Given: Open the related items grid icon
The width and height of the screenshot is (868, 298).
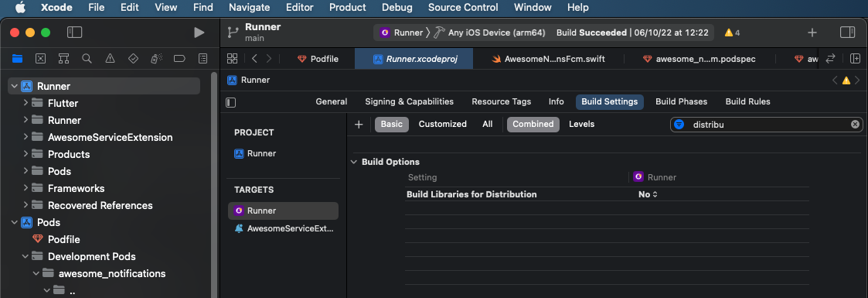Looking at the screenshot, I should click(x=233, y=59).
